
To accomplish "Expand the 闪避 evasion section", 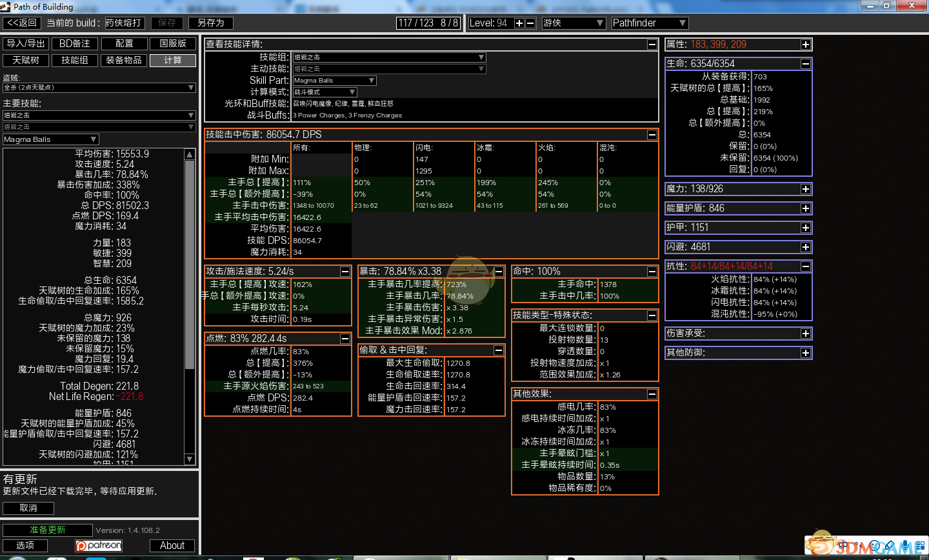I will pos(806,247).
